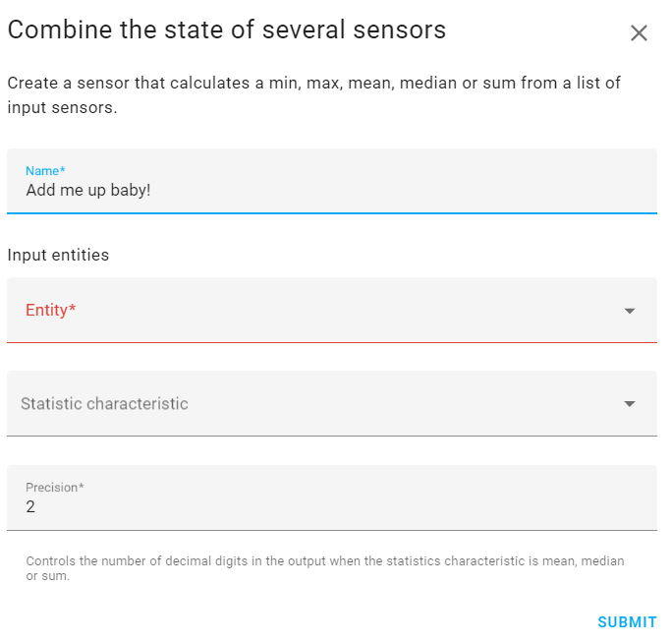The height and width of the screenshot is (643, 672).
Task: Click the precision value 2
Action: point(30,507)
